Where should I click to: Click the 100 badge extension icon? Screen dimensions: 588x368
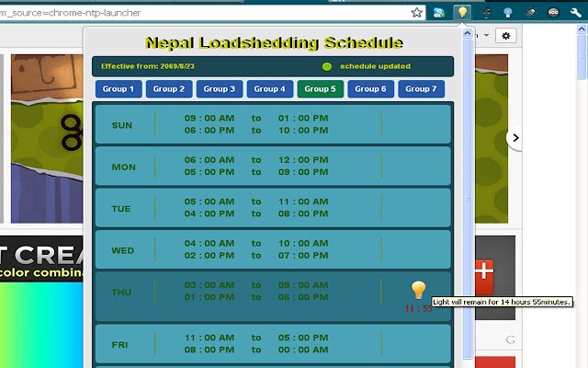click(553, 13)
